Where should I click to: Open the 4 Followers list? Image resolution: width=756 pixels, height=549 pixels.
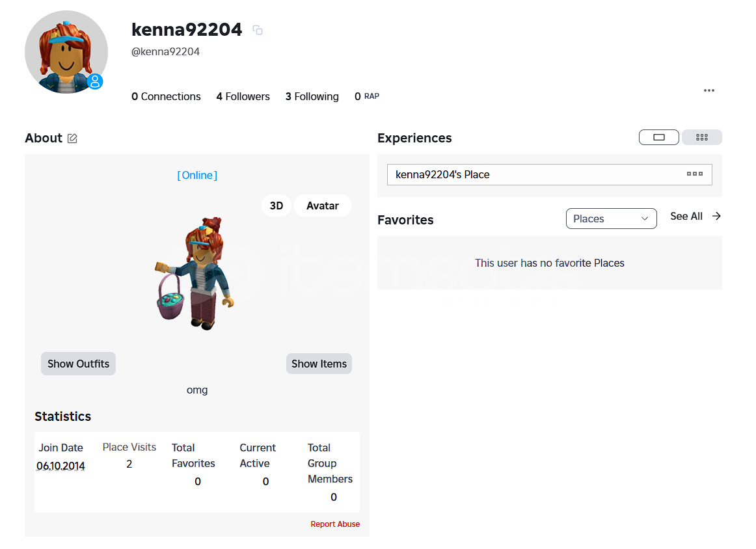pyautogui.click(x=243, y=96)
